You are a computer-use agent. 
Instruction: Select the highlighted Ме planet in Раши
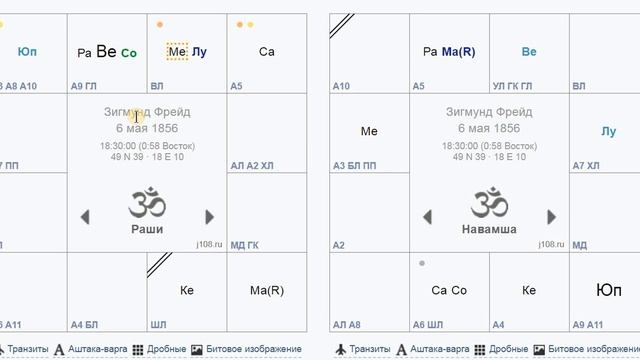[177, 51]
